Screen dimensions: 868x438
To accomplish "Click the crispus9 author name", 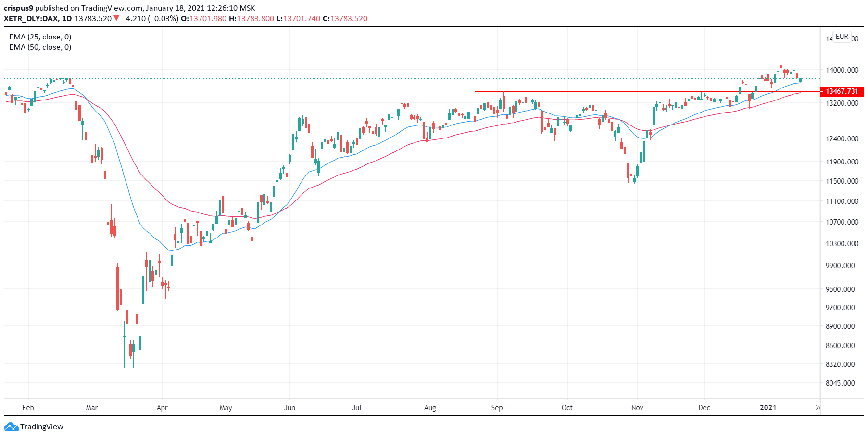I will click(18, 8).
